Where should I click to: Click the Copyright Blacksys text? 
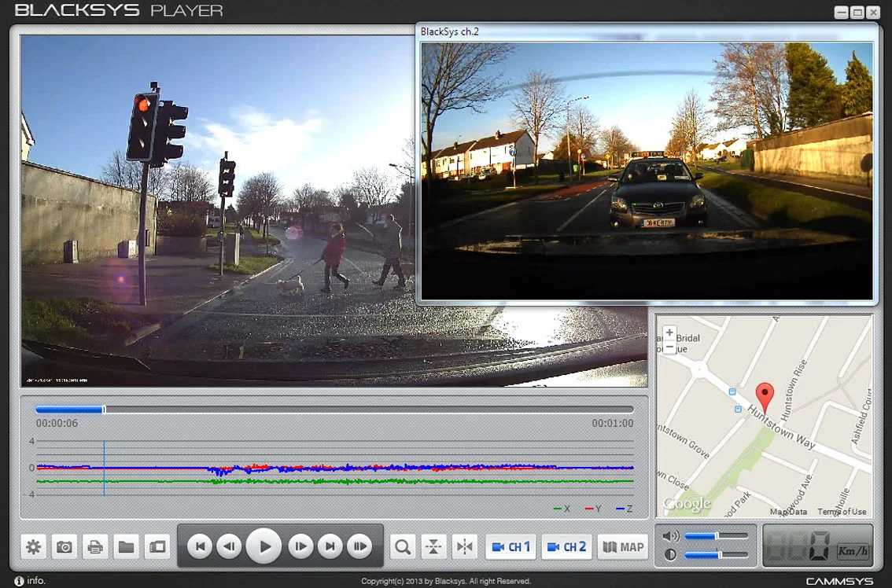[x=446, y=581]
